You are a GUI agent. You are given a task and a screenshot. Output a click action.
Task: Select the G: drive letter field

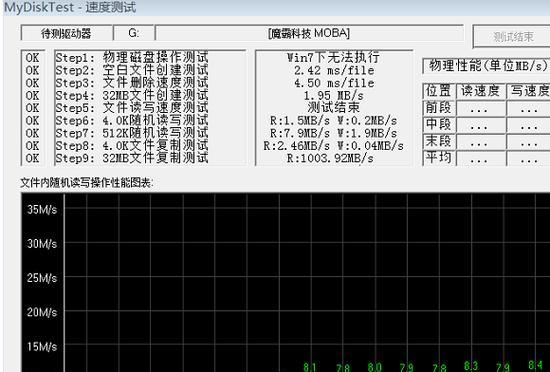pyautogui.click(x=134, y=33)
